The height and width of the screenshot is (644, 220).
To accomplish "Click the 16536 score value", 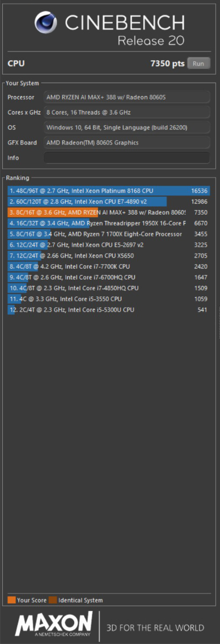I will point(199,191).
